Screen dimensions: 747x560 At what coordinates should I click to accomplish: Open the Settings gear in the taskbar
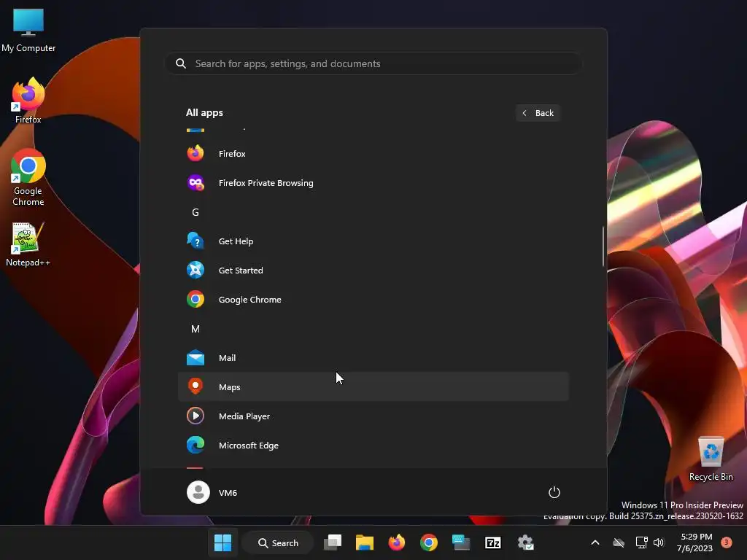coord(525,542)
